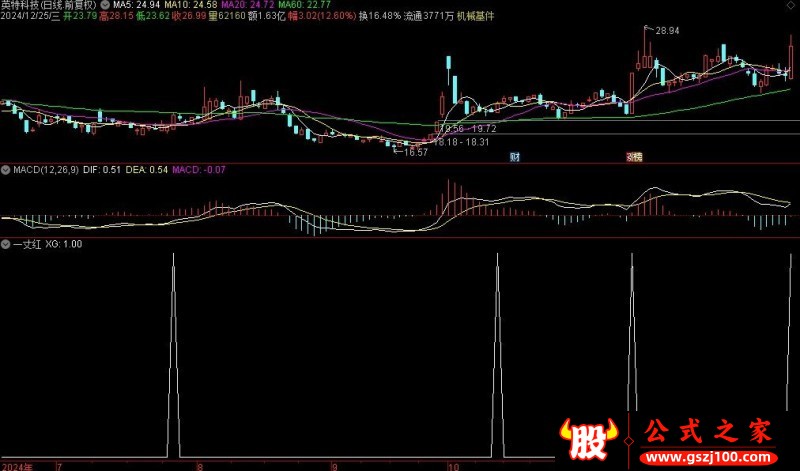The height and width of the screenshot is (471, 800).
Task: Click the 一丈红 indicator name
Action: tap(27, 244)
